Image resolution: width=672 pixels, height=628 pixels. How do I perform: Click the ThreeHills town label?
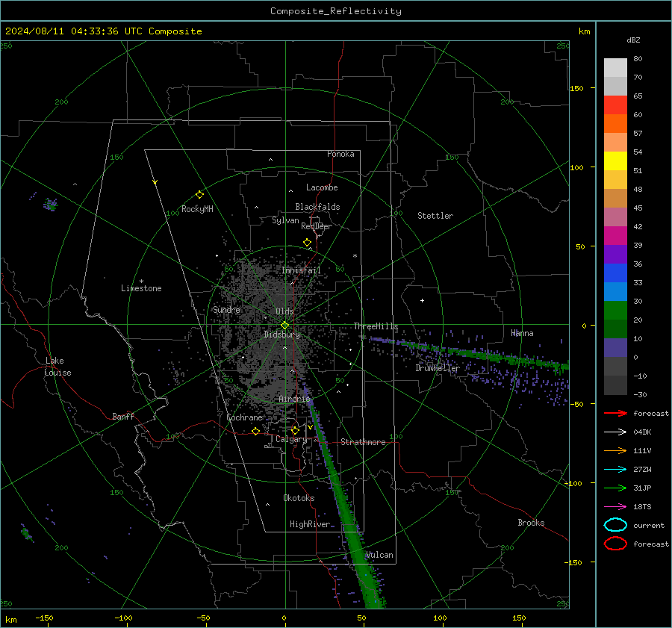376,326
